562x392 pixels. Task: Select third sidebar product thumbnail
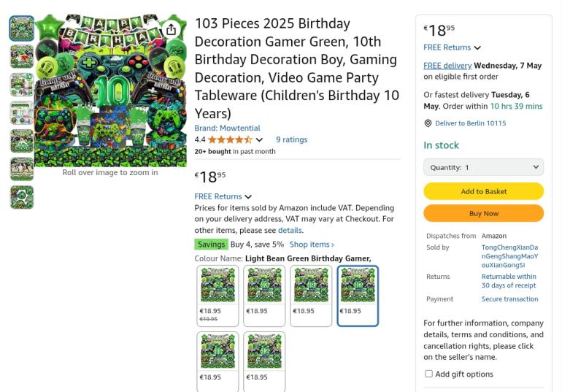[22, 85]
